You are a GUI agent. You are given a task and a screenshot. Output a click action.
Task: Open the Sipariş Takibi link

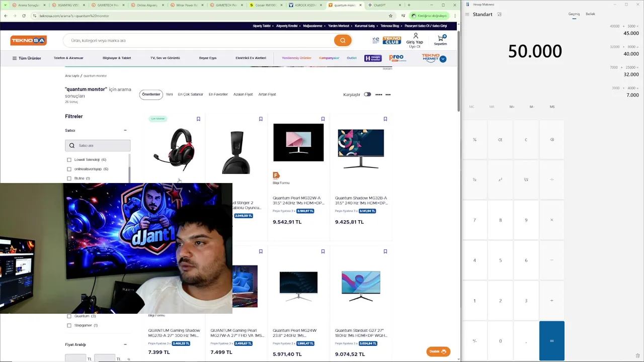pos(262,26)
